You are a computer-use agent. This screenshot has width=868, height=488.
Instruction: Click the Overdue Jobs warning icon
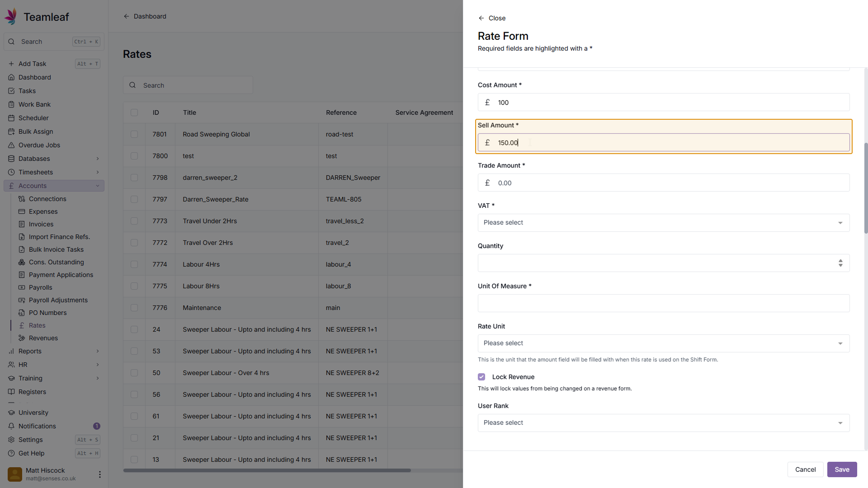pyautogui.click(x=11, y=145)
